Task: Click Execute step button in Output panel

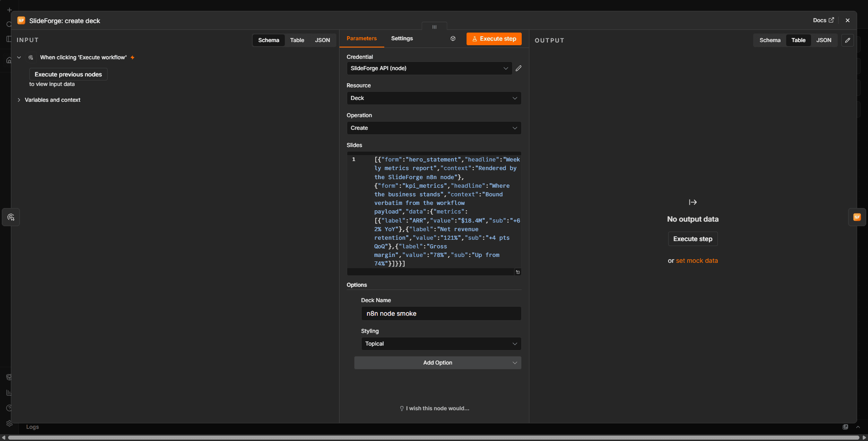Action: point(693,239)
